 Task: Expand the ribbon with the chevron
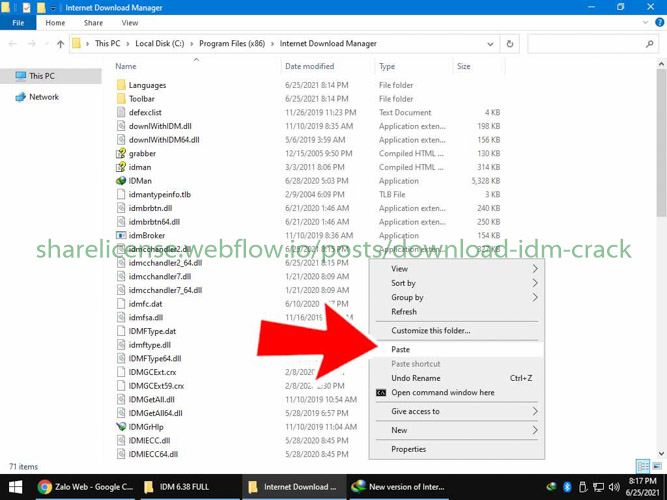tap(645, 23)
